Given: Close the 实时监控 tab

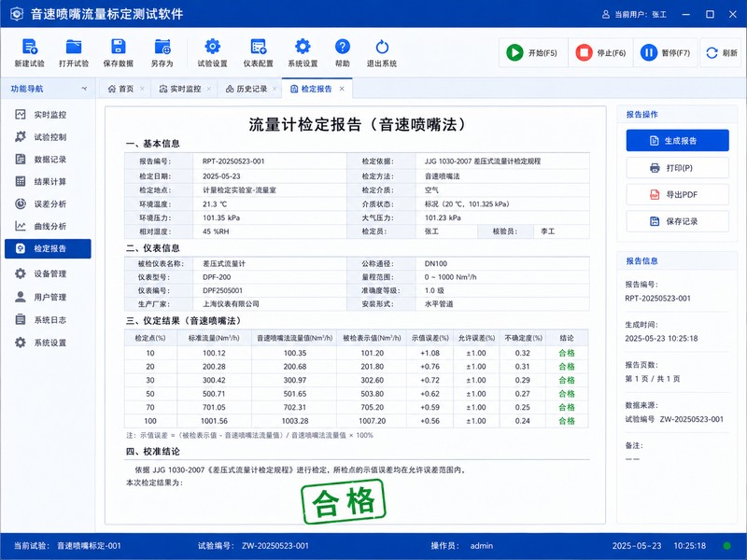Looking at the screenshot, I should tap(208, 89).
